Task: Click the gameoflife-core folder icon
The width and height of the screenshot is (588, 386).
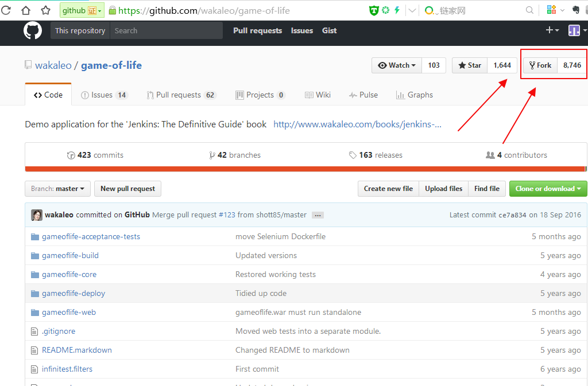Action: (x=35, y=275)
